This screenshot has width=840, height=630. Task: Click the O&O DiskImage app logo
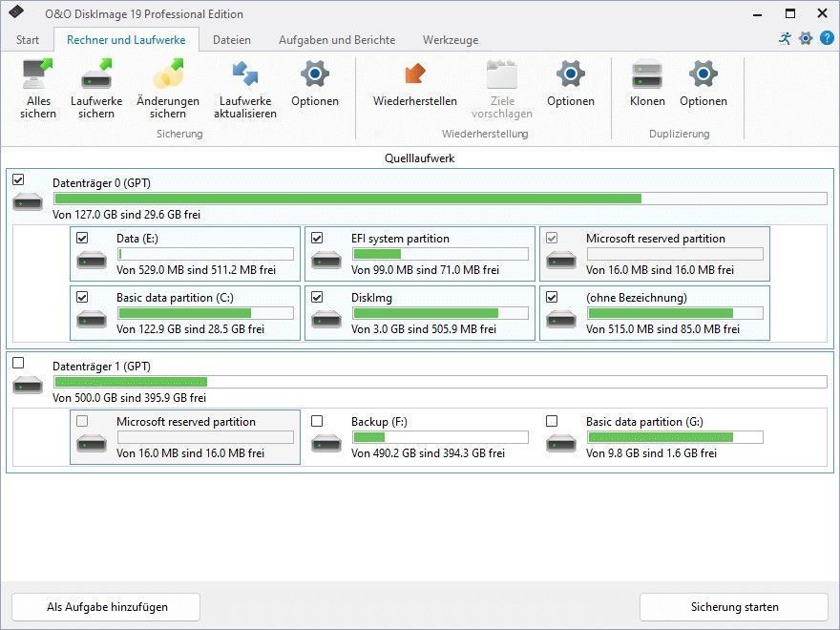[16, 11]
